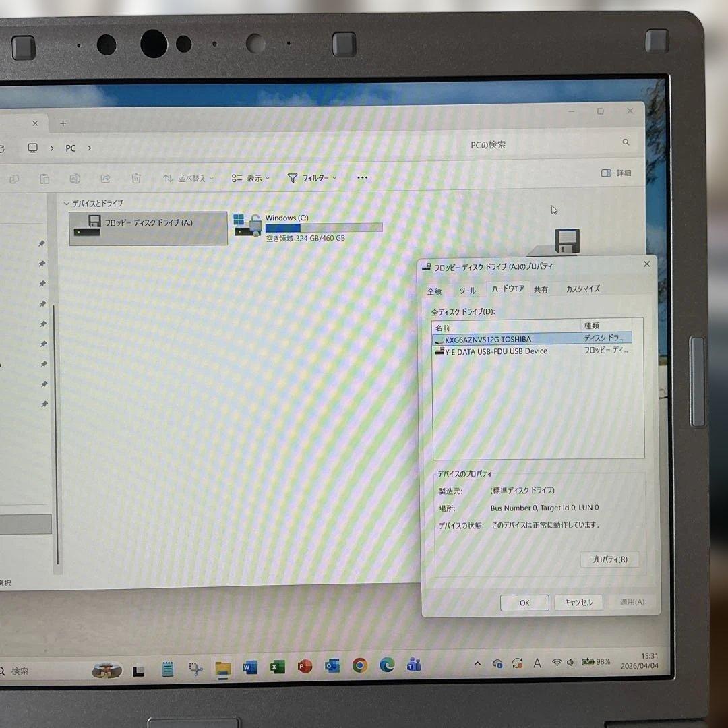Click the rename icon in toolbar
728x728 pixels.
click(75, 179)
